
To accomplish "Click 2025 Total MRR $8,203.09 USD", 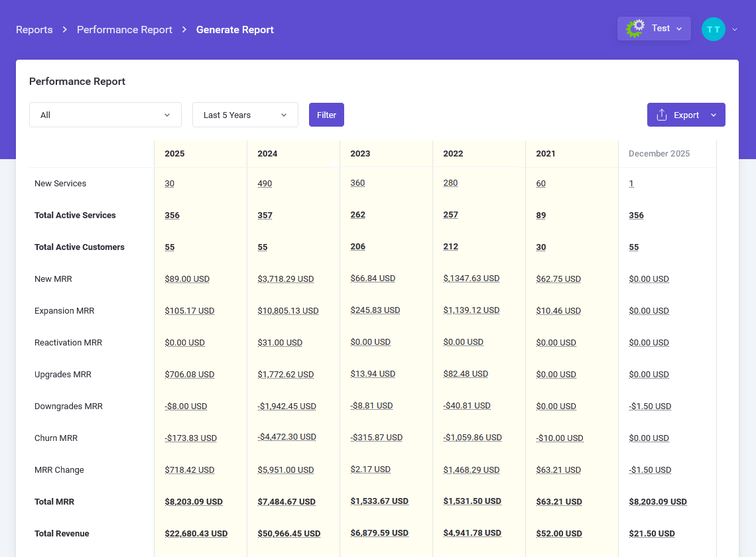I will click(x=194, y=502).
